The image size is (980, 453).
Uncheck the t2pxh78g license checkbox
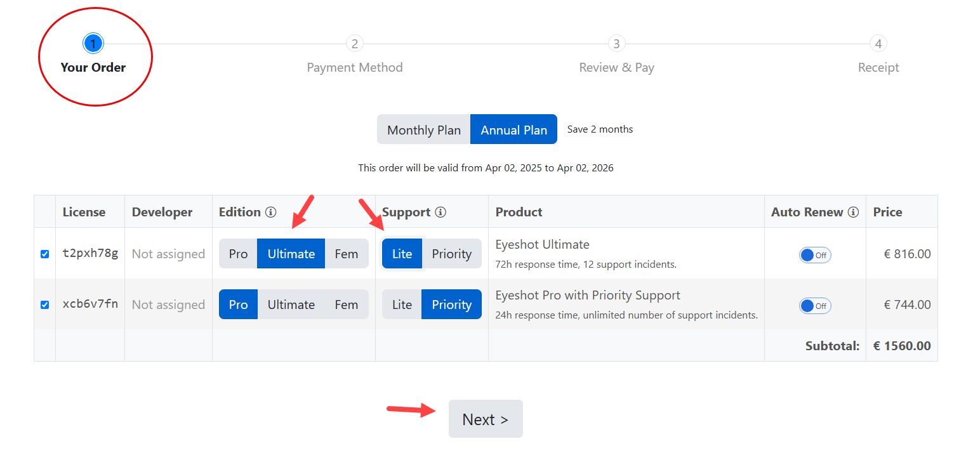[44, 254]
